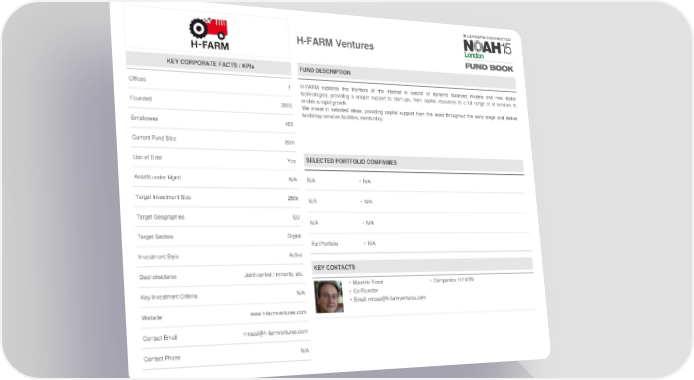The image size is (694, 380).
Task: Select the Current Fund Size row
Action: click(x=213, y=140)
